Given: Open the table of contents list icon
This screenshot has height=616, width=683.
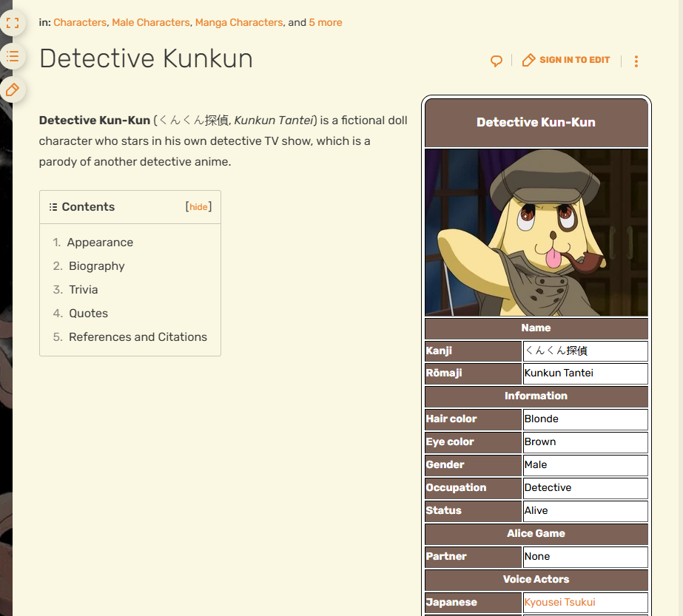Looking at the screenshot, I should click(13, 56).
